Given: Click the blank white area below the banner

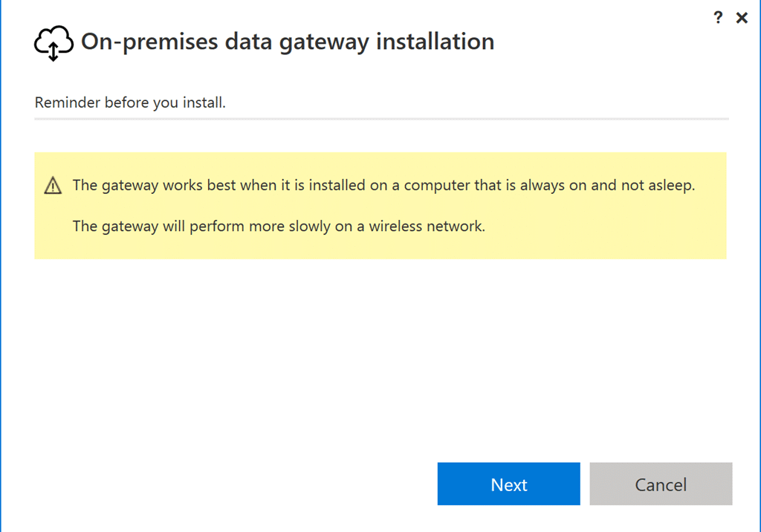Looking at the screenshot, I should pyautogui.click(x=379, y=349).
